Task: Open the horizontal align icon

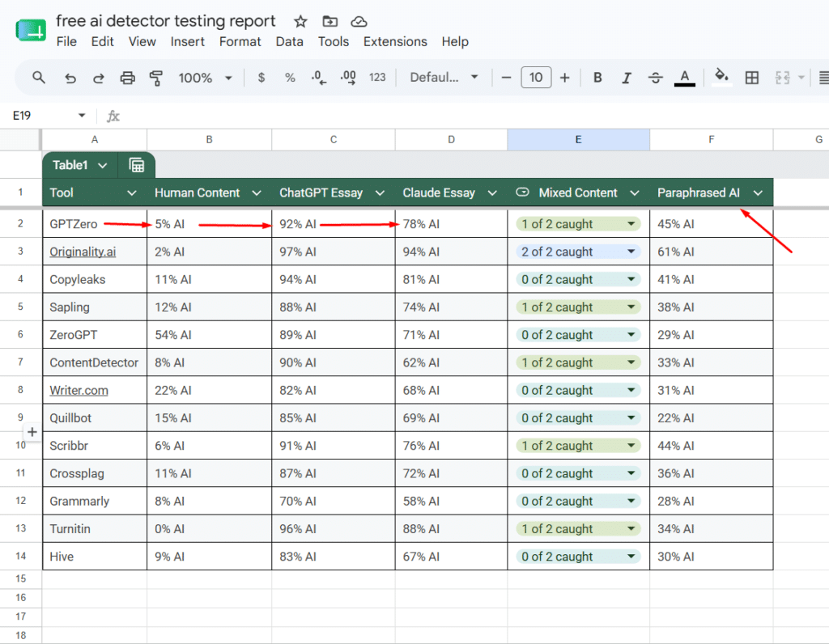Action: pyautogui.click(x=823, y=78)
